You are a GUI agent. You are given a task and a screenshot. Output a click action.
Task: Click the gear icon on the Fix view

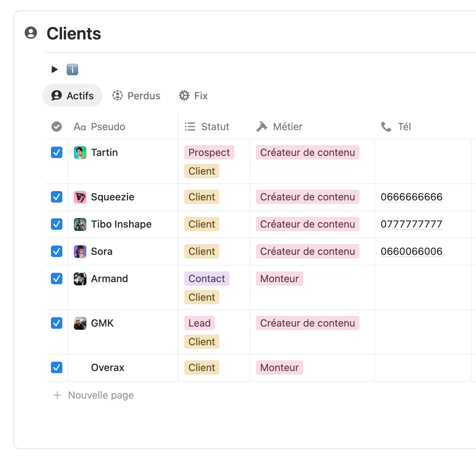[x=184, y=95]
